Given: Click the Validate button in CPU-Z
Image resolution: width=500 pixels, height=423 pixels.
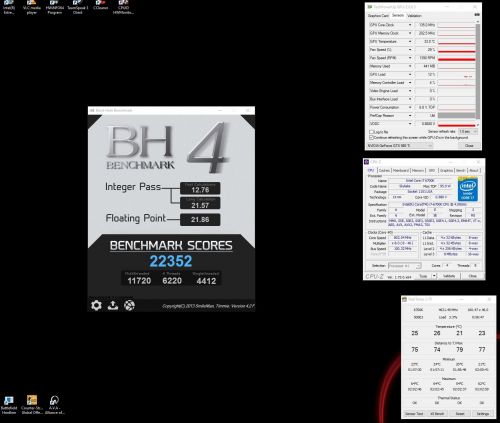Looking at the screenshot, I should (449, 276).
